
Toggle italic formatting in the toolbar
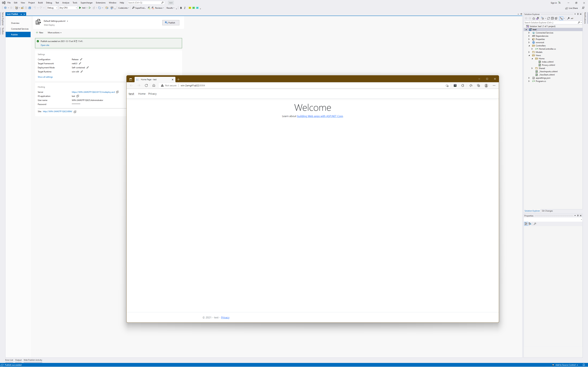tap(185, 8)
